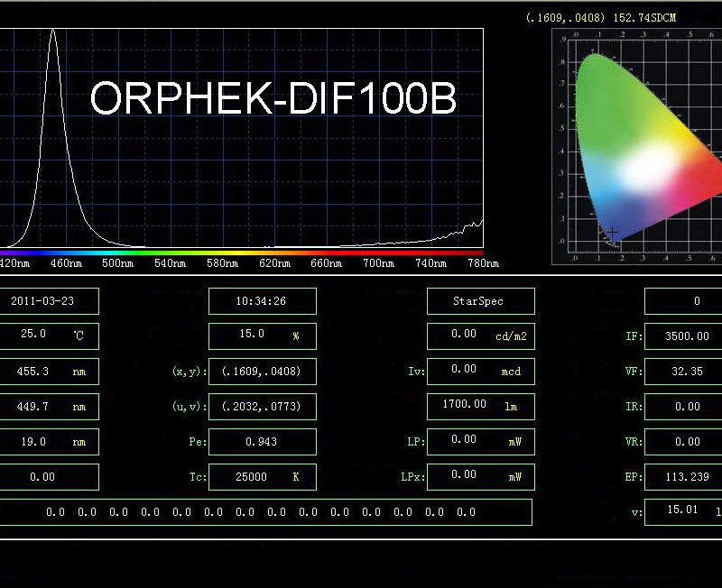This screenshot has width=722, height=588.
Task: Click the (x,y) value (.1609,.0408) field
Action: coord(263,372)
